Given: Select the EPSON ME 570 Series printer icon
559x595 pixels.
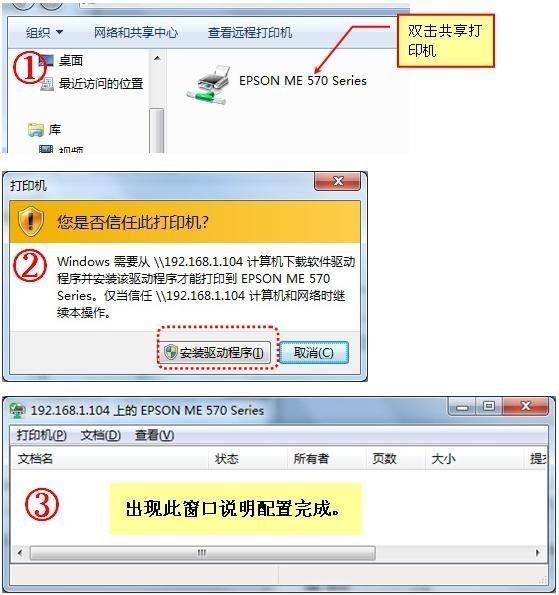Looking at the screenshot, I should pyautogui.click(x=208, y=85).
